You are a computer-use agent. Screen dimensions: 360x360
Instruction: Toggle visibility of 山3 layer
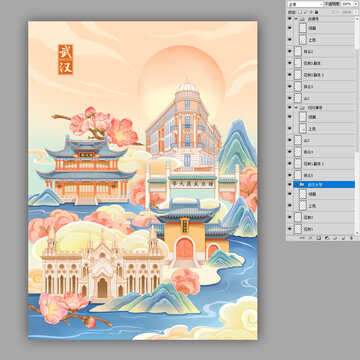click(289, 140)
